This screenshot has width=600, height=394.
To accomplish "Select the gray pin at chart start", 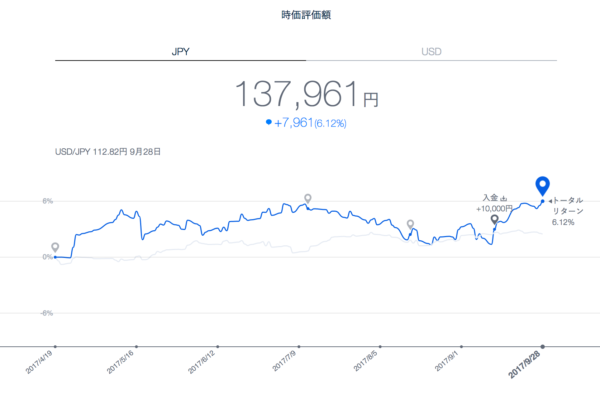I will click(x=55, y=247).
